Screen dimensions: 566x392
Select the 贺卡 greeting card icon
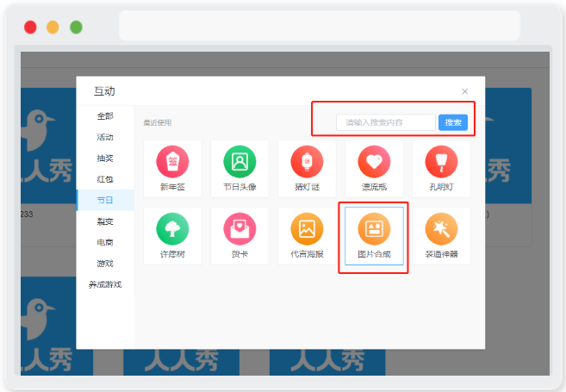click(239, 229)
